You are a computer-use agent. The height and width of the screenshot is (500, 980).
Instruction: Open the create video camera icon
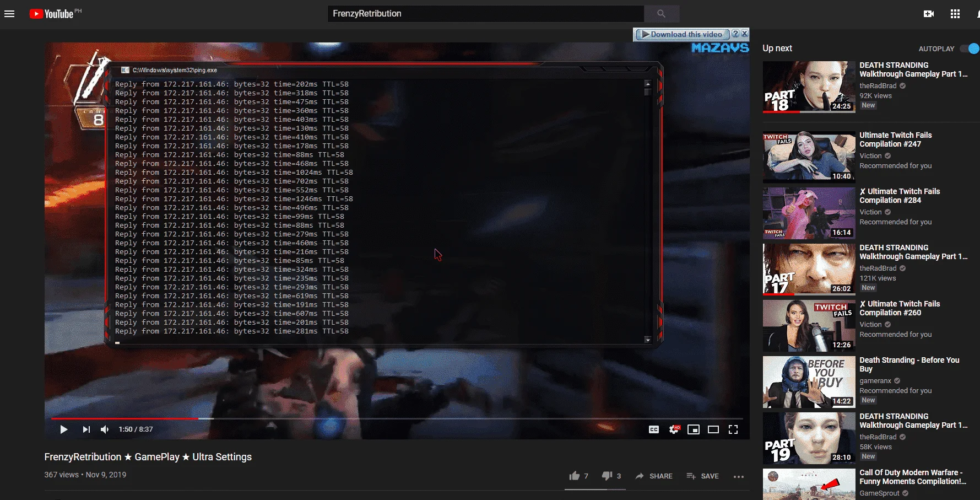click(929, 14)
